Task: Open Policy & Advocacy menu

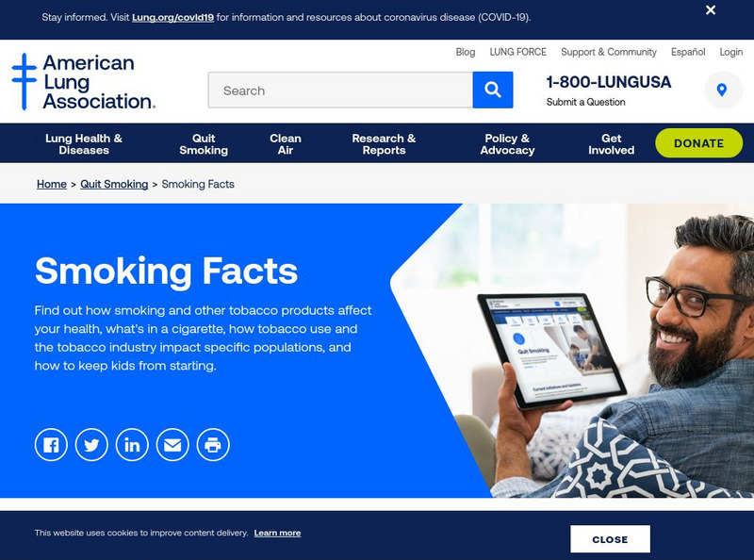Action: click(x=507, y=144)
